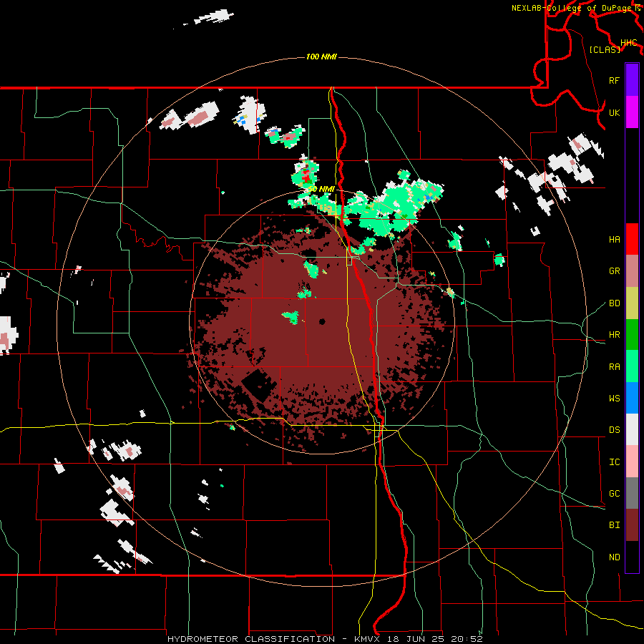Click the UK legend label

click(x=615, y=112)
